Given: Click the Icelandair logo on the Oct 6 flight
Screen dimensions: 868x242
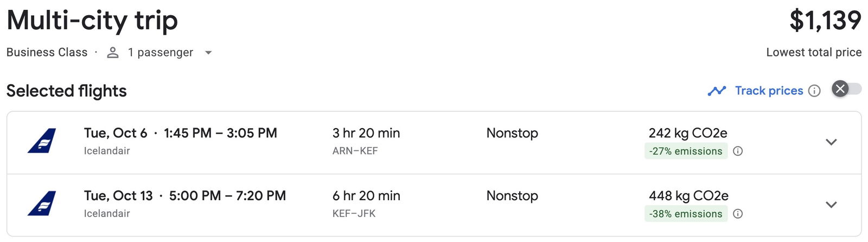Looking at the screenshot, I should point(42,141).
